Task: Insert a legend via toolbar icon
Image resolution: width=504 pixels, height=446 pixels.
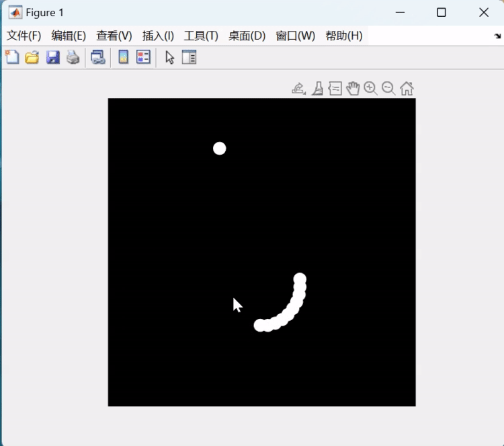Action: point(143,57)
